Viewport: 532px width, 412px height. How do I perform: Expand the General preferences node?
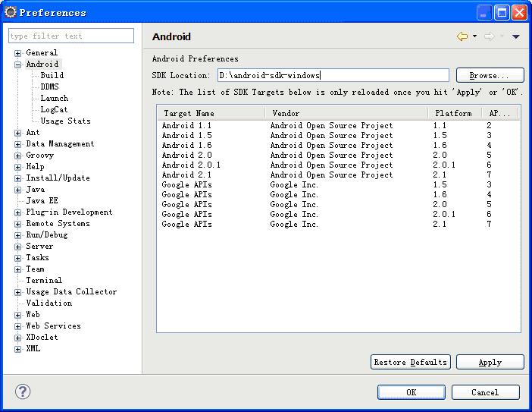tap(17, 53)
